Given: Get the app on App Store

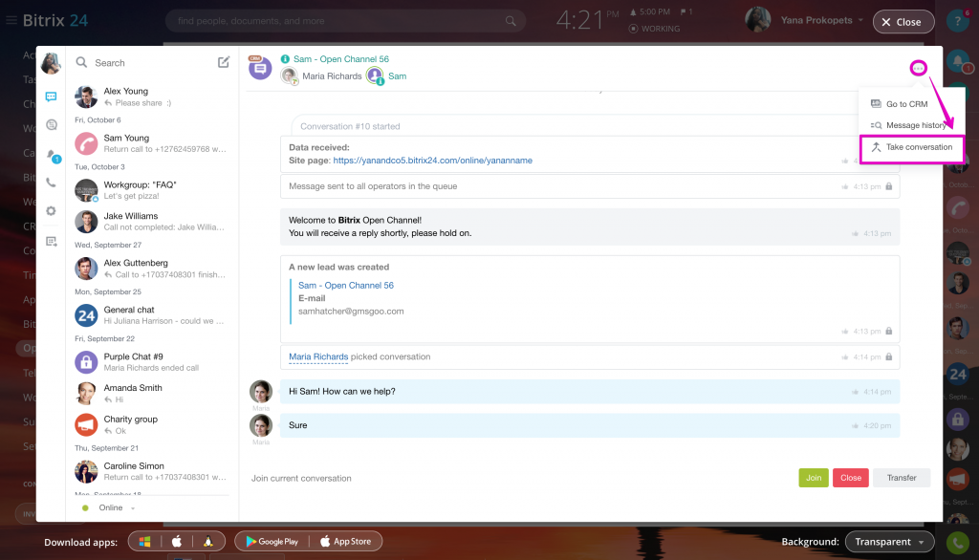Looking at the screenshot, I should tap(345, 541).
